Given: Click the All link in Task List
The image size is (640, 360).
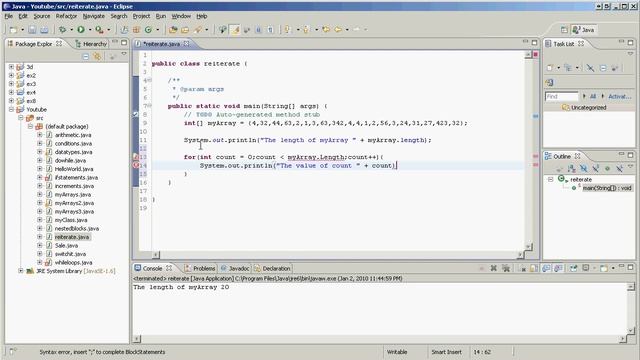Looking at the screenshot, I should click(593, 96).
